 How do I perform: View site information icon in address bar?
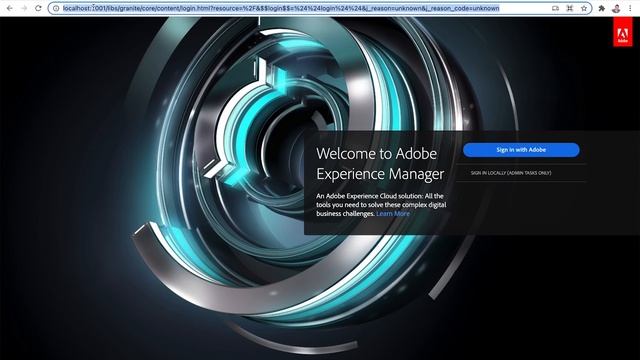click(56, 8)
